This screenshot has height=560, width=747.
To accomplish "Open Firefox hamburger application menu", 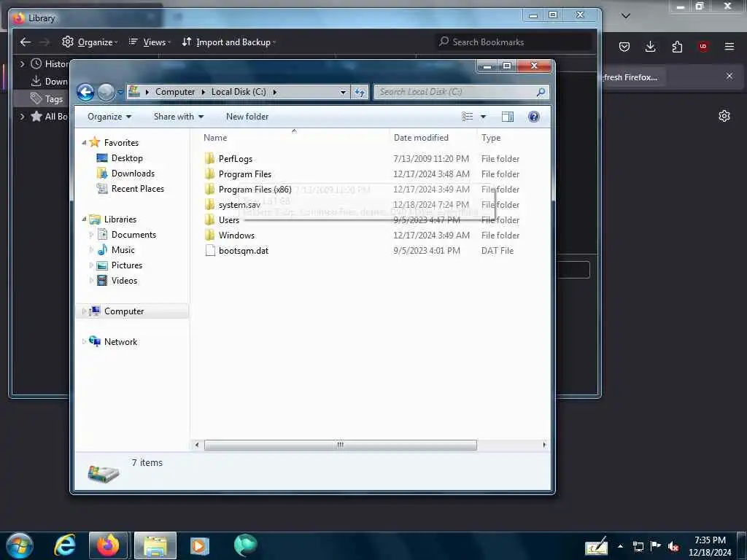I will (729, 46).
